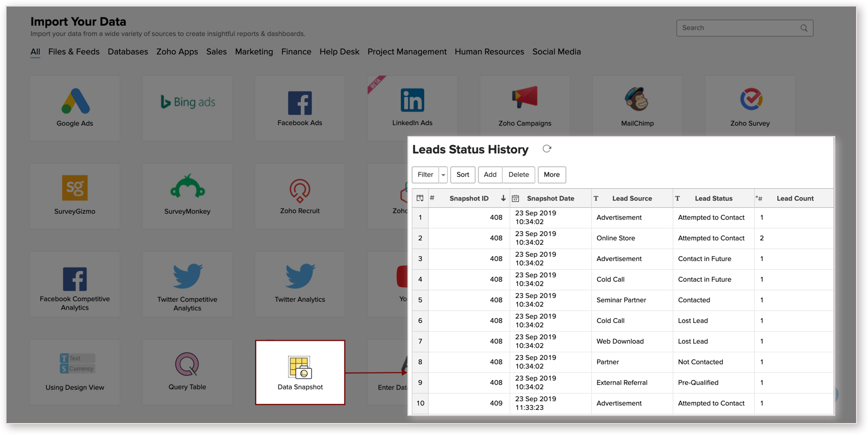
Task: Go to the Databases tab
Action: 128,52
